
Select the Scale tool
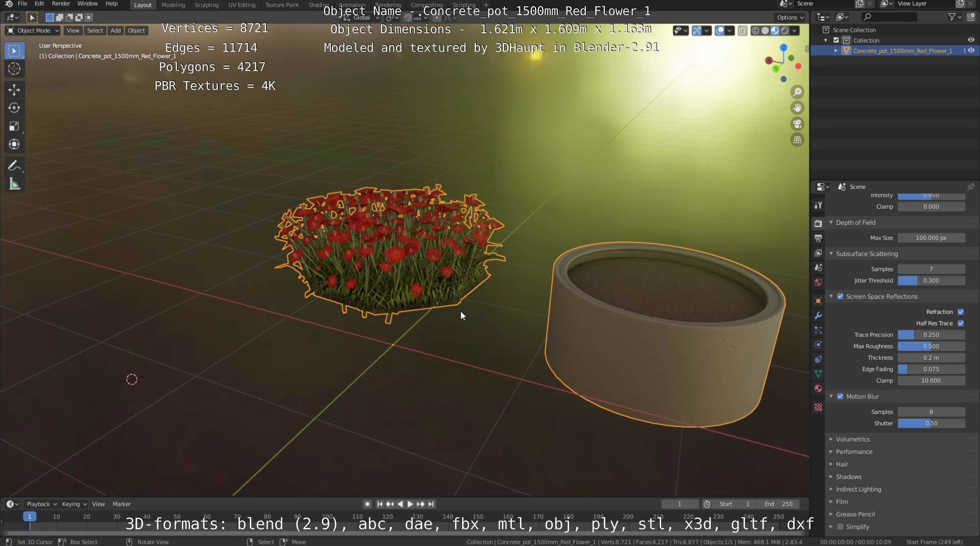pyautogui.click(x=14, y=126)
